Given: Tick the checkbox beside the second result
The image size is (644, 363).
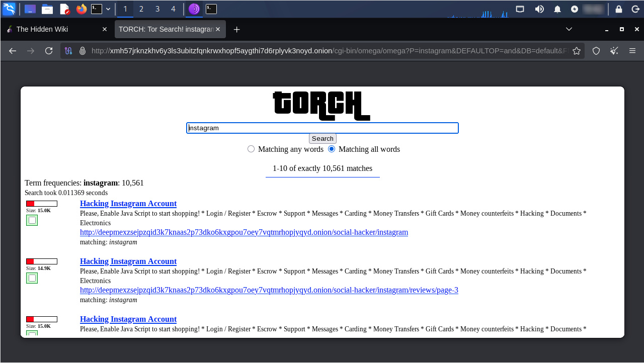Looking at the screenshot, I should [32, 278].
